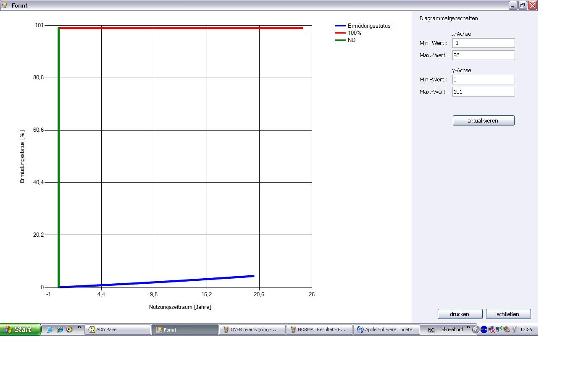Screen dimensions: 565x392
Task: Open Apple Software Update from taskbar
Action: click(x=386, y=330)
